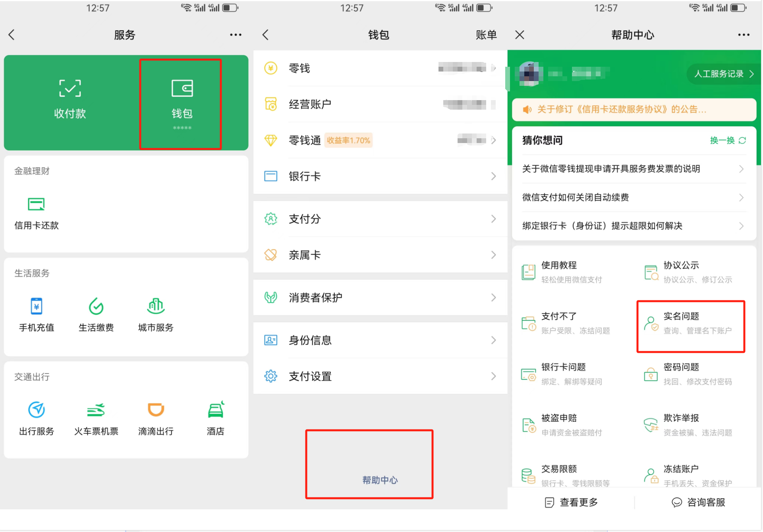Open 零钱通 savings row

click(x=381, y=140)
